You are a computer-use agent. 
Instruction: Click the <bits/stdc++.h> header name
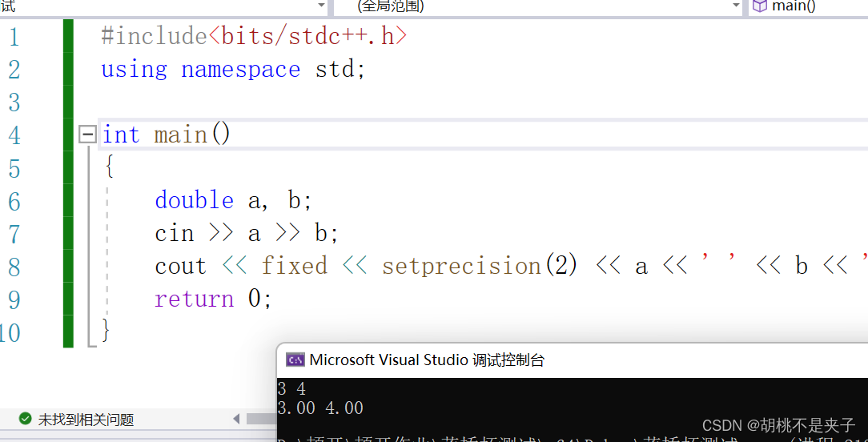(307, 37)
